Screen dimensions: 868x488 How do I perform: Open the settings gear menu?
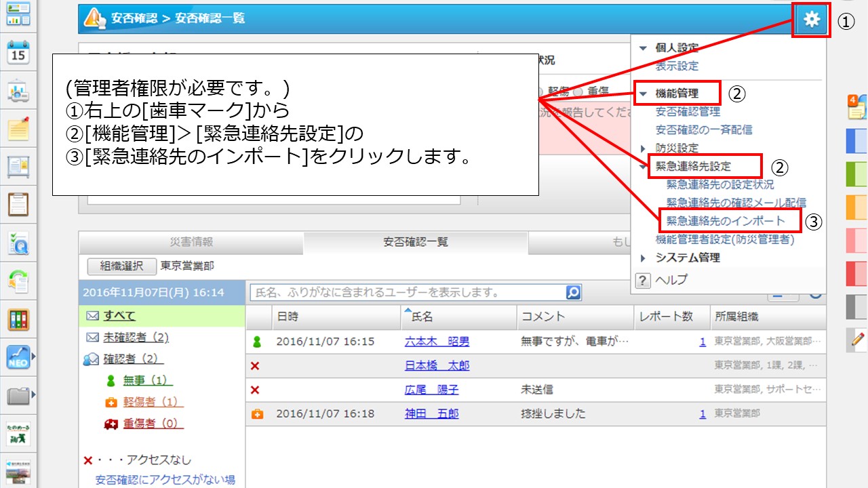(811, 20)
